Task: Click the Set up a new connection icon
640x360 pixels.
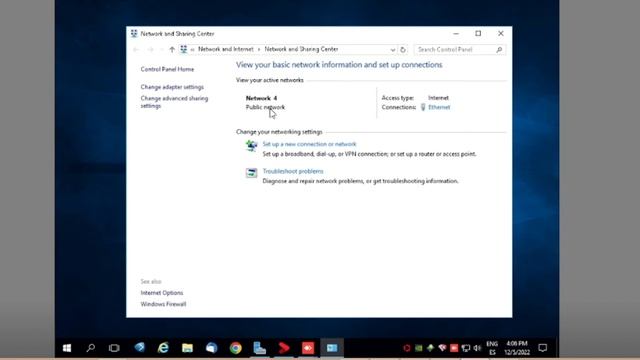Action: (251, 145)
